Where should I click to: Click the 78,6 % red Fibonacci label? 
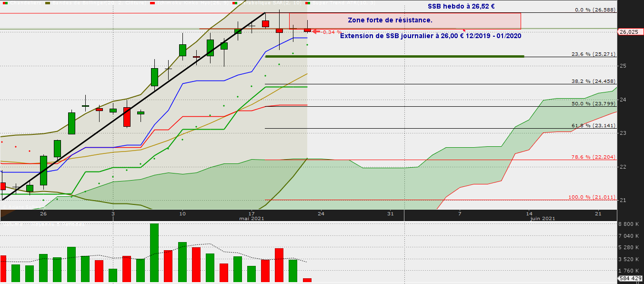[593, 157]
